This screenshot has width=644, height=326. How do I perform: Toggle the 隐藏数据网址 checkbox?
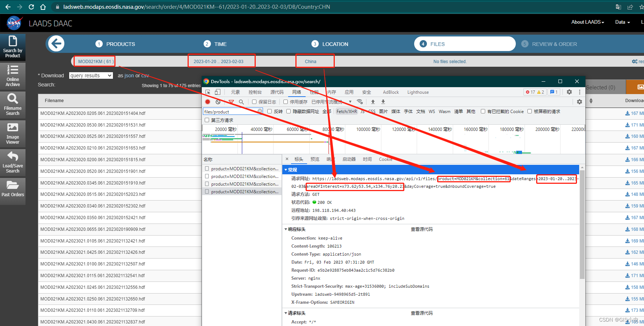tap(288, 111)
